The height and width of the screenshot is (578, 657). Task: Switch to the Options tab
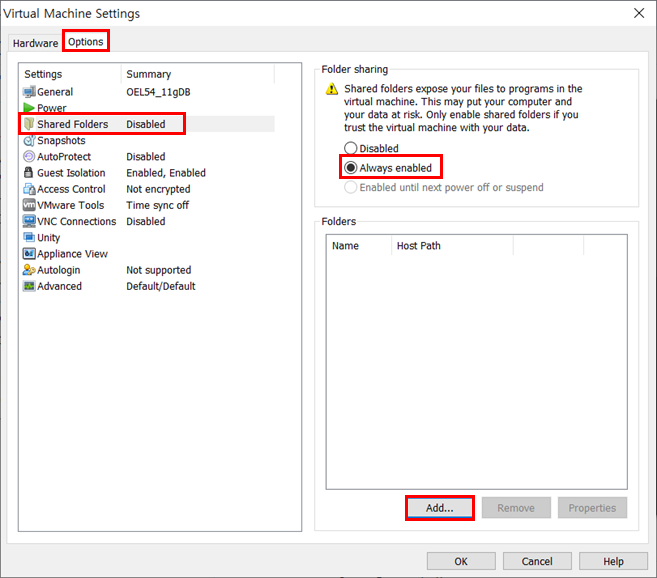[86, 41]
